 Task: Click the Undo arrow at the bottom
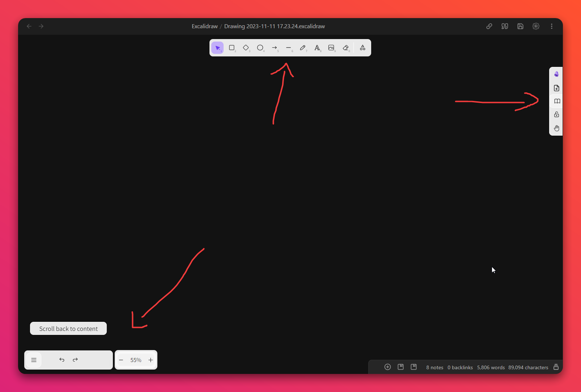click(62, 360)
